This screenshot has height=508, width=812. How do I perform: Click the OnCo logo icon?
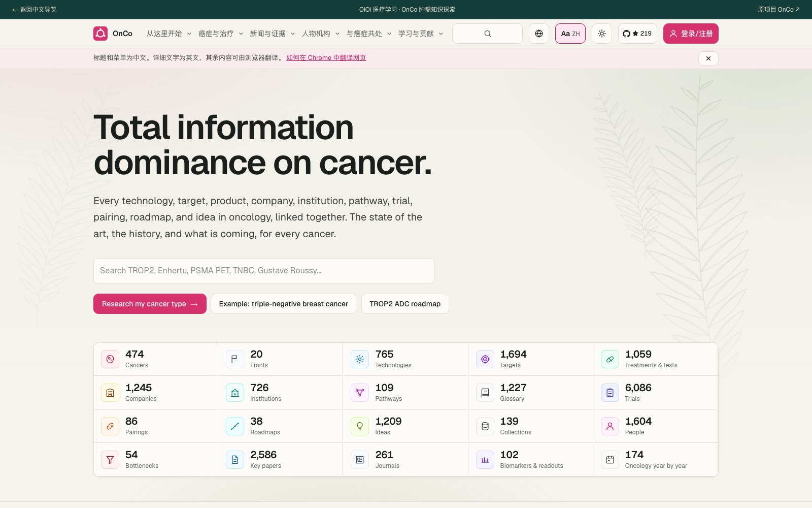[100, 34]
